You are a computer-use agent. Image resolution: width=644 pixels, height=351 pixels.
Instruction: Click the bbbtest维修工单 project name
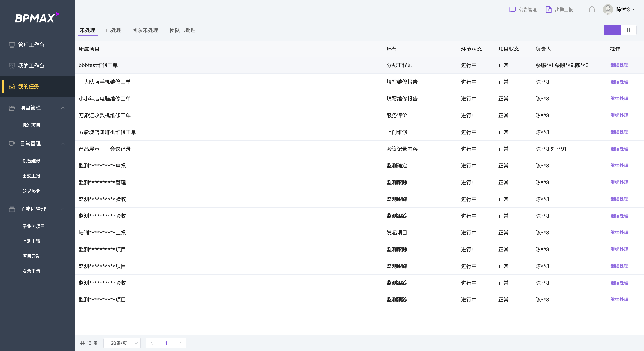click(x=98, y=65)
